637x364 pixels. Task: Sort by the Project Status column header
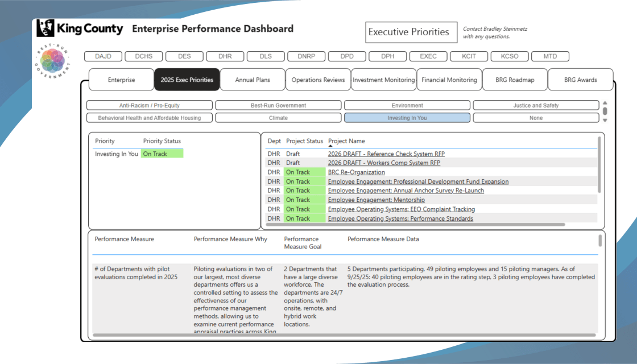point(304,141)
